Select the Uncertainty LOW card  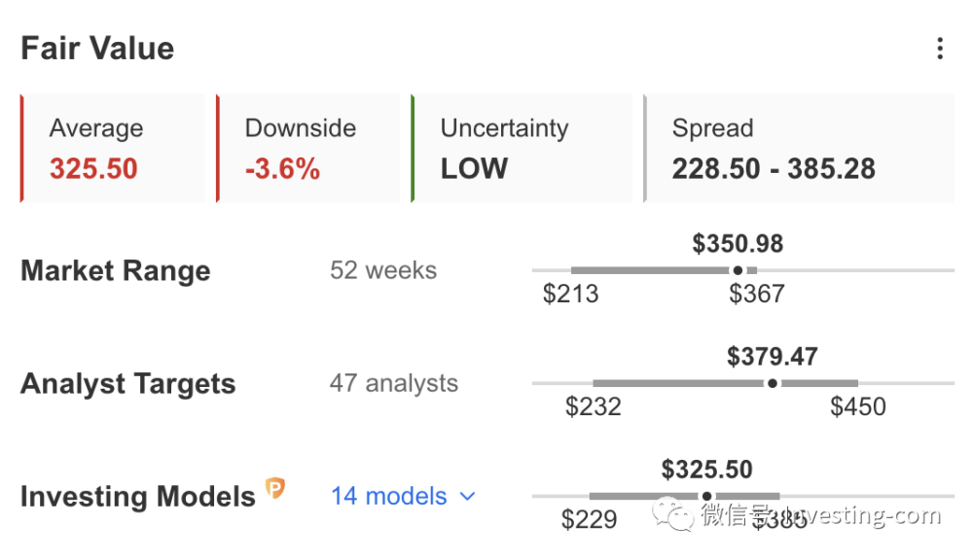coord(522,148)
